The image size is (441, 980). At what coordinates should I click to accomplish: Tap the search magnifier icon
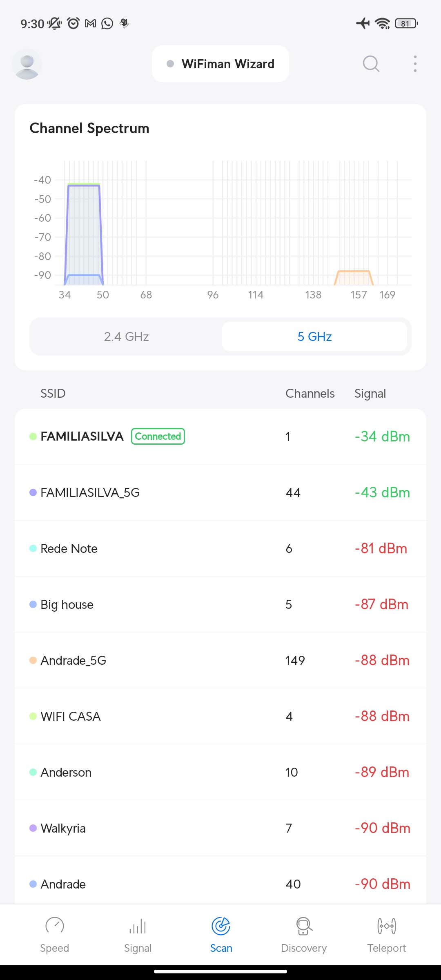point(371,64)
